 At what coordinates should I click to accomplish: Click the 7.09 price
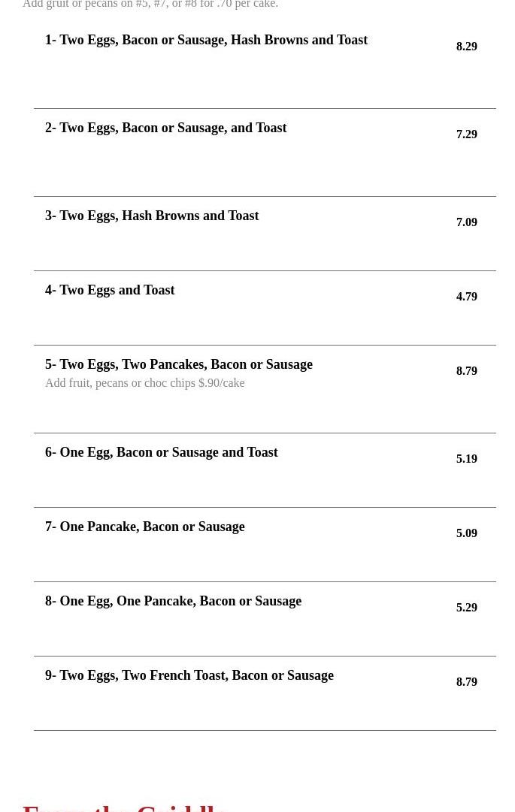(466, 222)
